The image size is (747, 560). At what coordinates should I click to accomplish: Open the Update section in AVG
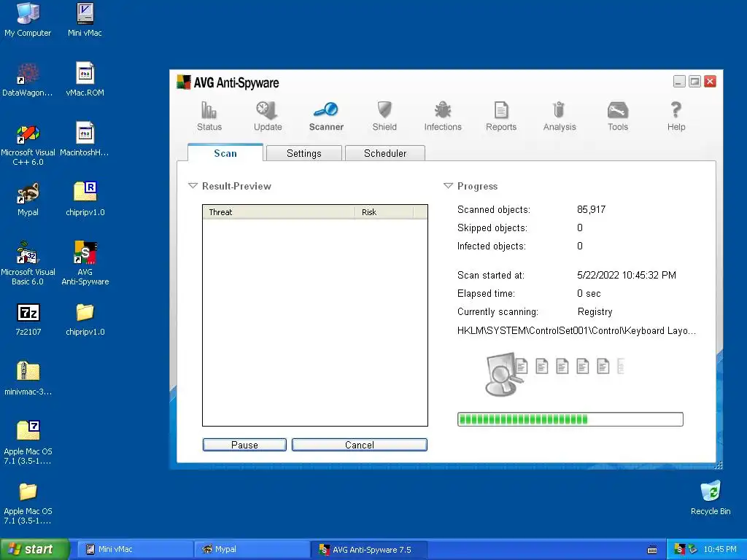point(267,116)
